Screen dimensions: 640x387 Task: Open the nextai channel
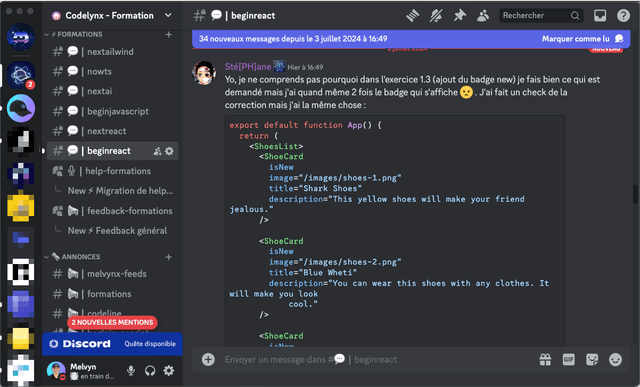tap(113, 91)
